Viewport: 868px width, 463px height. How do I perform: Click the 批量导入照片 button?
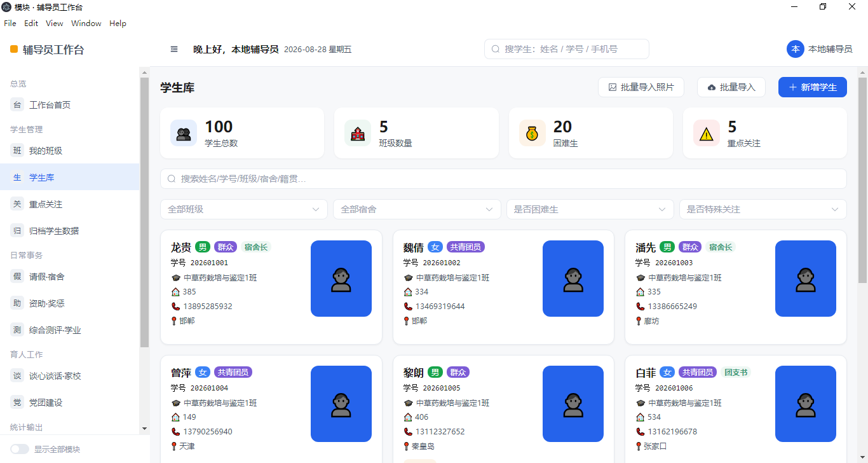[x=641, y=87]
